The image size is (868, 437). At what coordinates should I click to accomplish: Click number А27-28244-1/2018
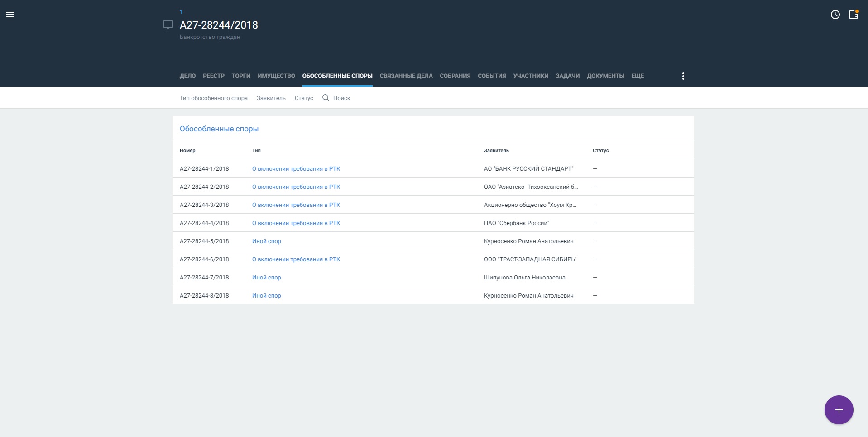click(204, 168)
